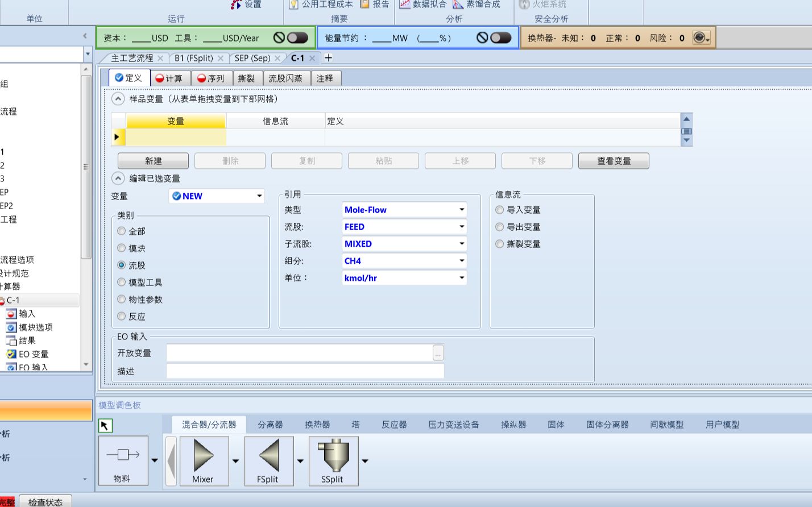Close the C-1 tab
The width and height of the screenshot is (812, 507).
coord(312,58)
